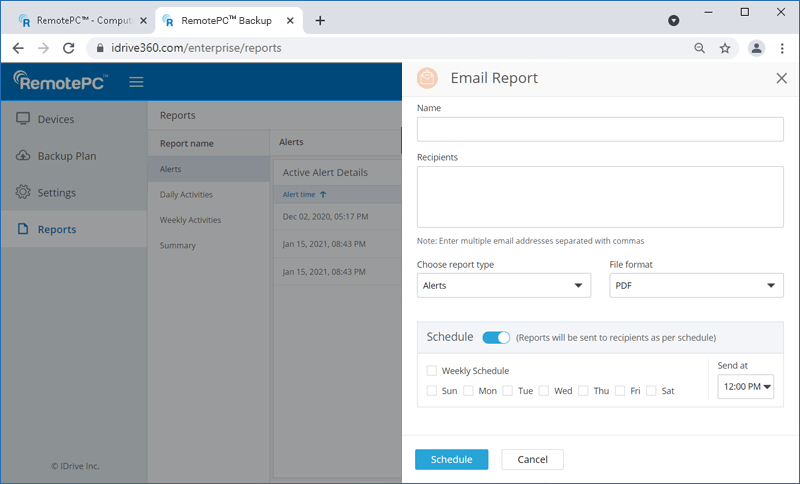Bookmark this page with the star icon
This screenshot has width=800, height=484.
[x=725, y=48]
